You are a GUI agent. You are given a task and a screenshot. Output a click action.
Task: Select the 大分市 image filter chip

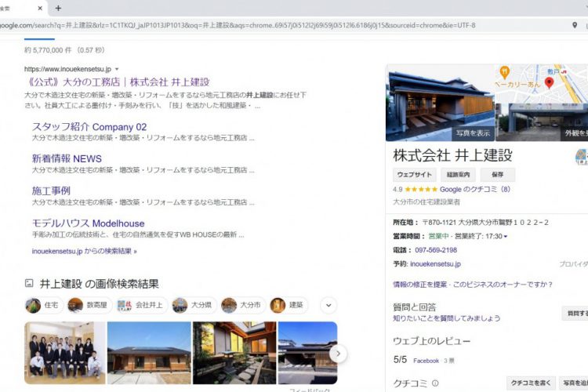click(243, 305)
